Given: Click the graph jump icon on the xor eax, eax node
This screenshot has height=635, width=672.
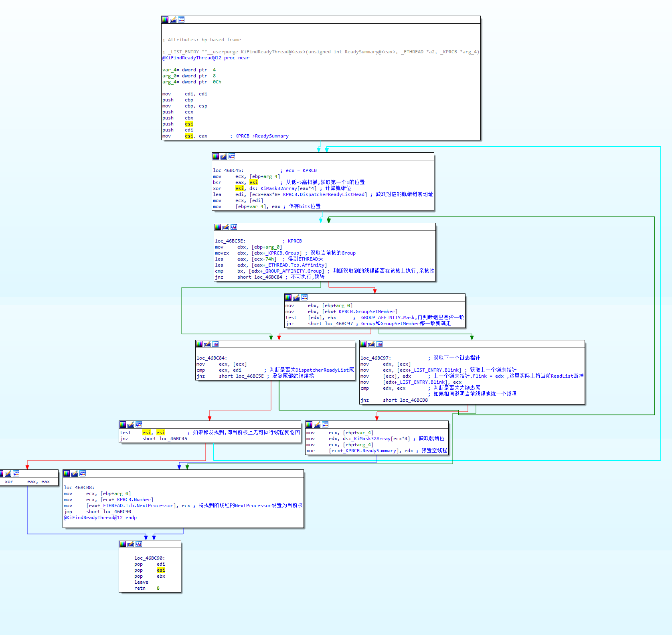Looking at the screenshot, I should [16, 473].
